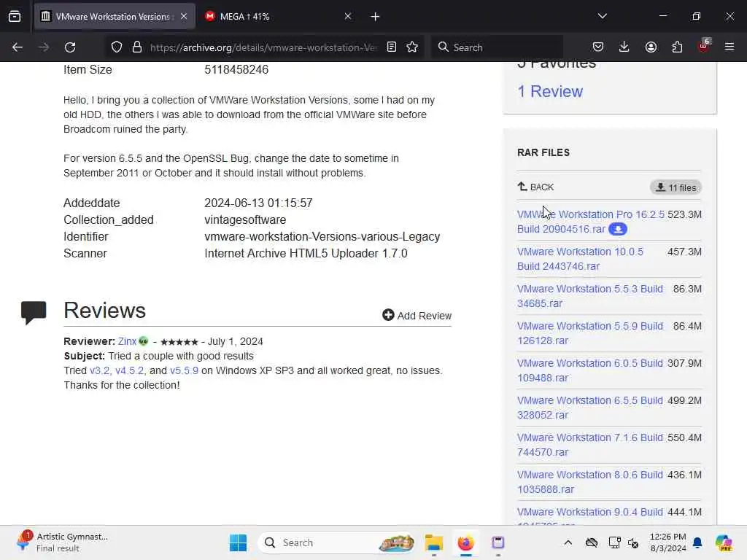Open Firefox View tab overview icon
The image size is (747, 560).
(x=15, y=17)
